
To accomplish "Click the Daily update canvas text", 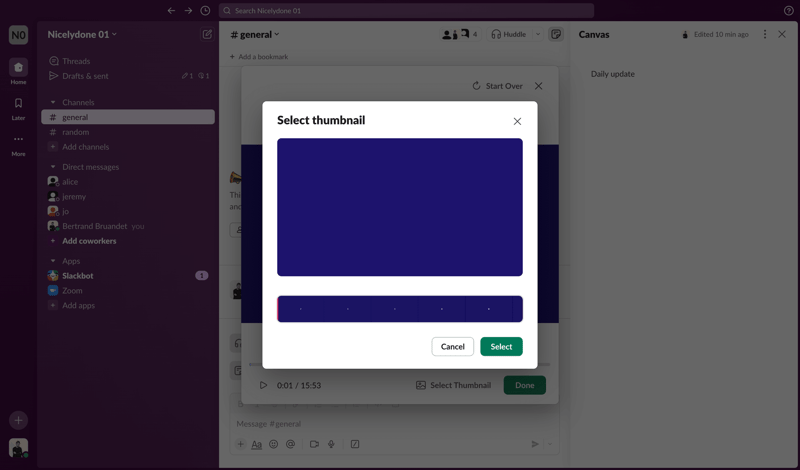I will tap(613, 74).
